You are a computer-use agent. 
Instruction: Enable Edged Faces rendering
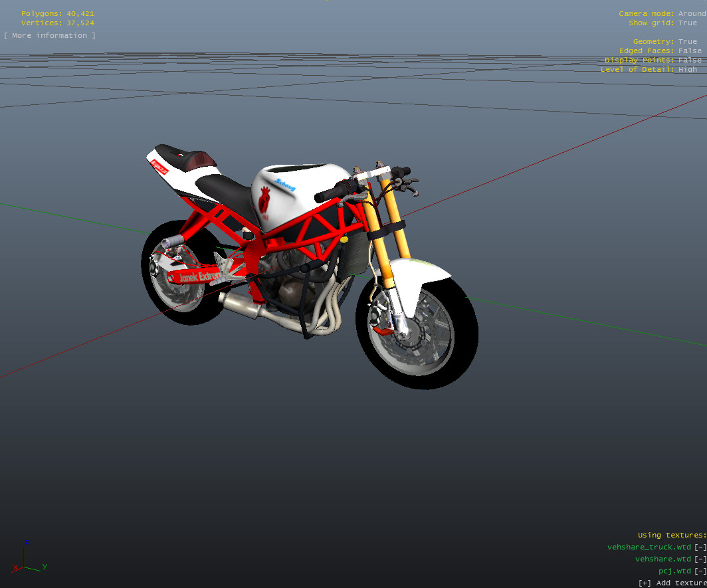tap(690, 50)
